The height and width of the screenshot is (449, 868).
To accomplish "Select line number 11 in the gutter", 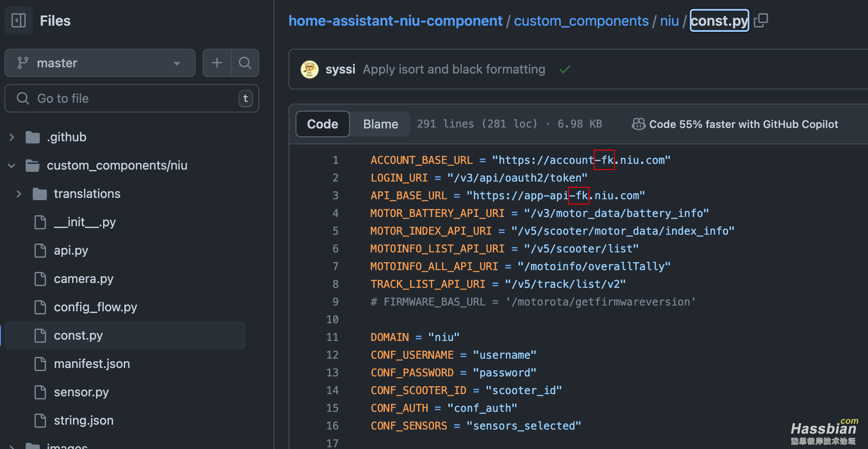I will tap(332, 337).
